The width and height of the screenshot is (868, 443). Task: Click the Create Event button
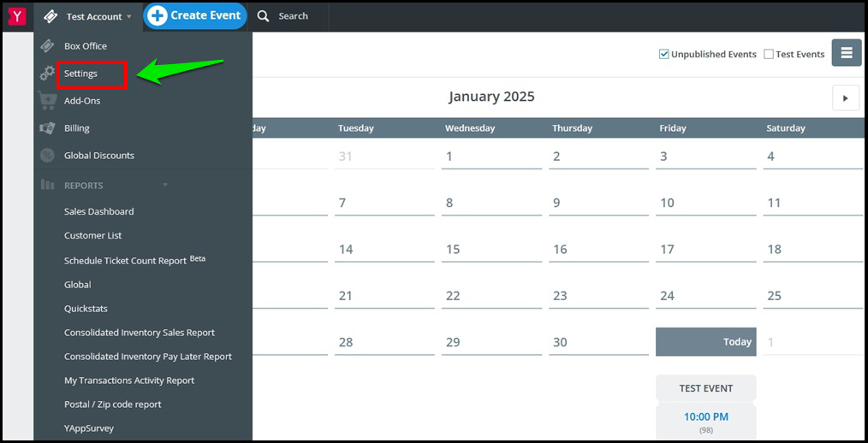195,16
